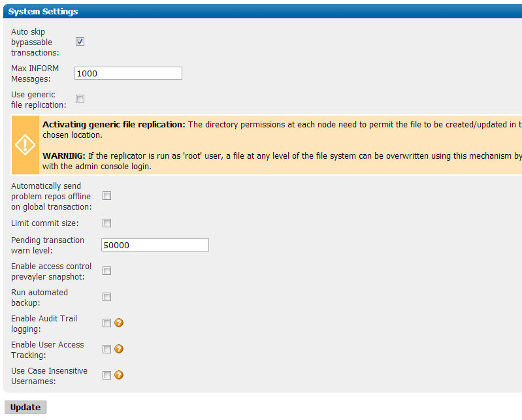Click the orange warning diamond icon
The width and height of the screenshot is (522, 420).
(x=25, y=145)
